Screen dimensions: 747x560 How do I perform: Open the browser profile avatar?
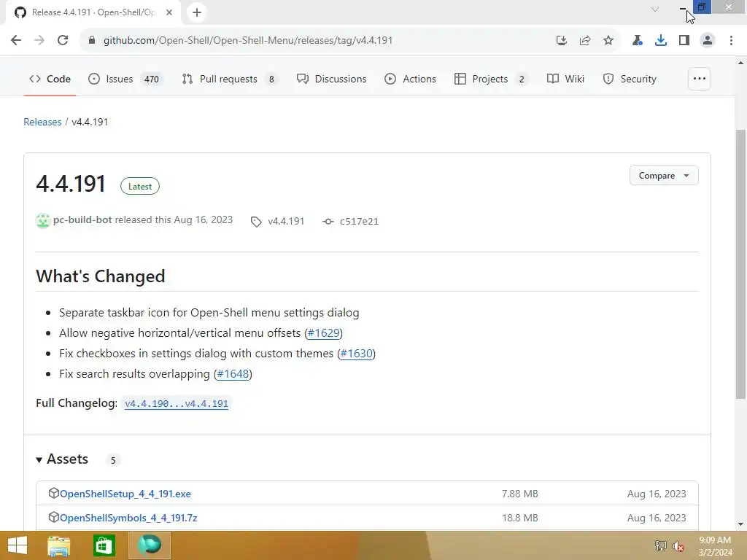tap(708, 41)
